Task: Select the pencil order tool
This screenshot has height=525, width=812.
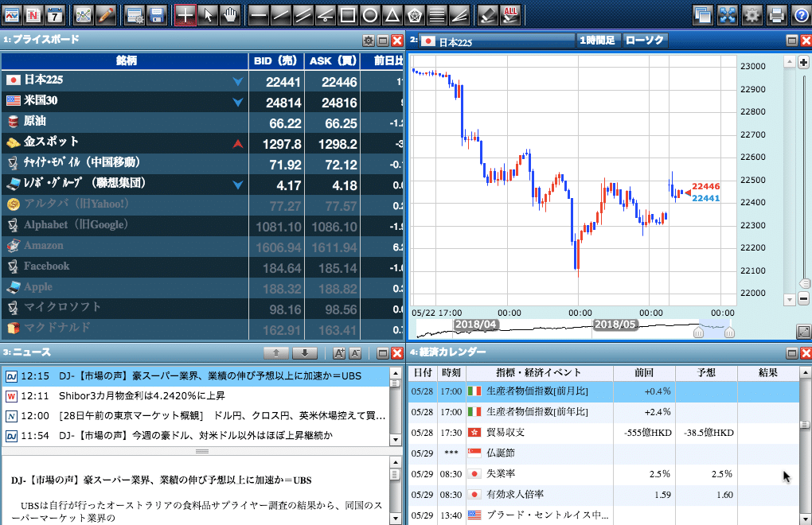Action: (105, 14)
